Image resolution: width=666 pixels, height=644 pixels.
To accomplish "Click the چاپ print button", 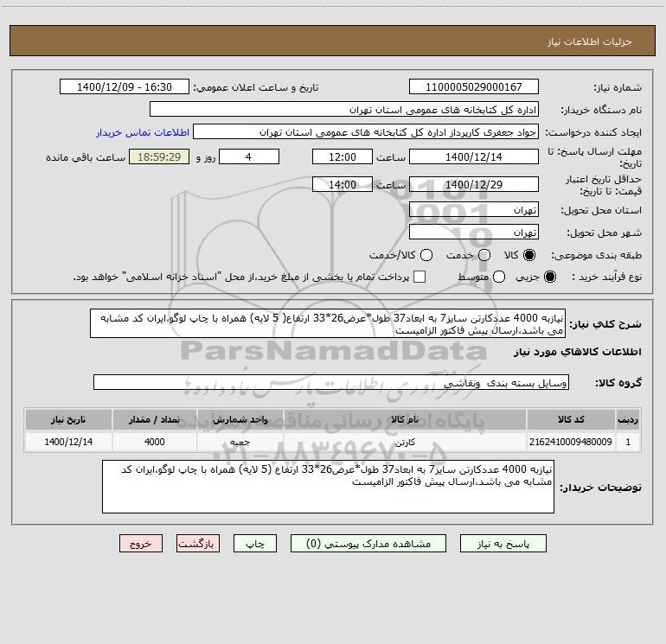I will (x=255, y=544).
